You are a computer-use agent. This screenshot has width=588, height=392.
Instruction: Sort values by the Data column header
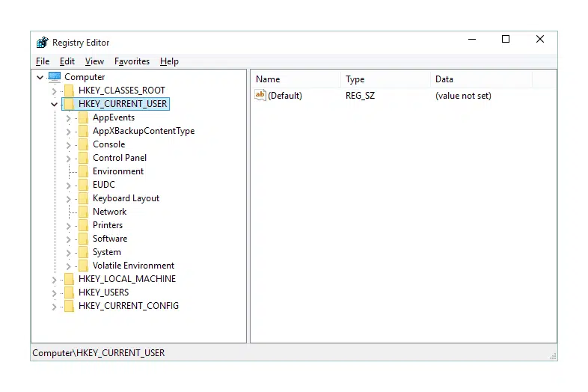pyautogui.click(x=482, y=79)
